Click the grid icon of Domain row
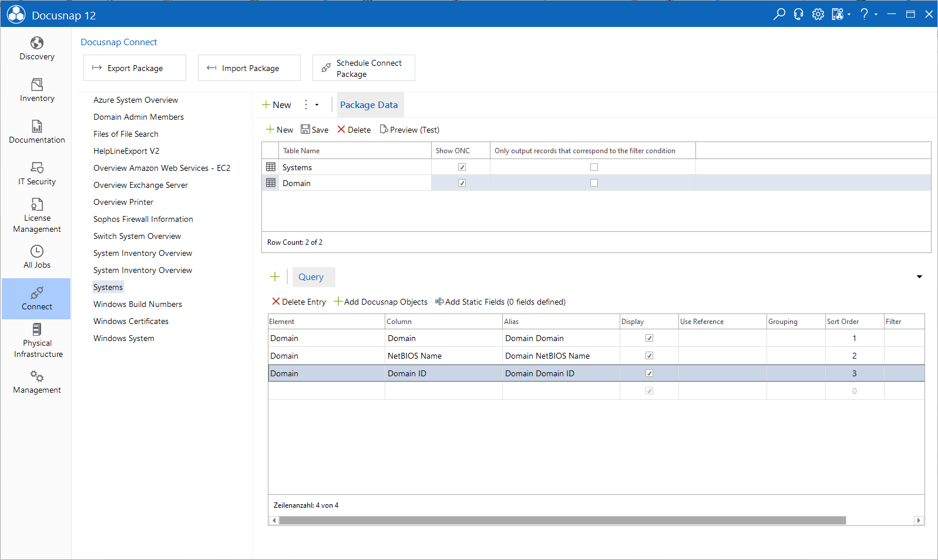Image resolution: width=938 pixels, height=560 pixels. (271, 183)
